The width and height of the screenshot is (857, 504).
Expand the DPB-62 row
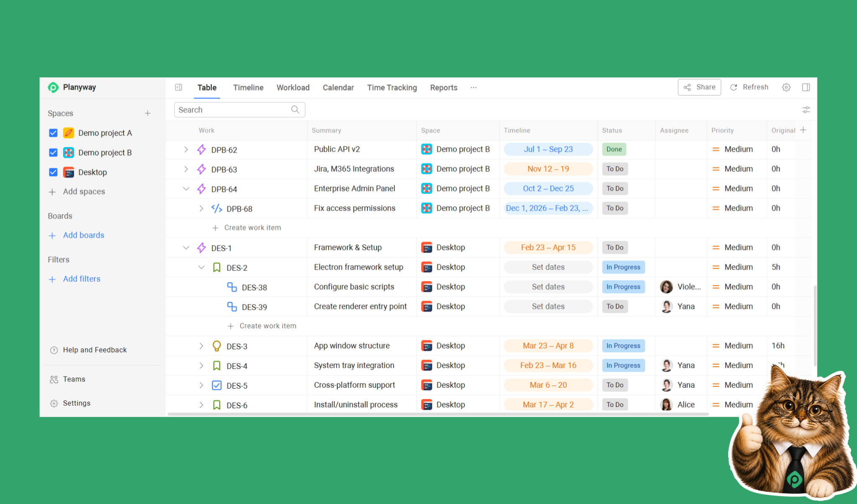coord(186,149)
